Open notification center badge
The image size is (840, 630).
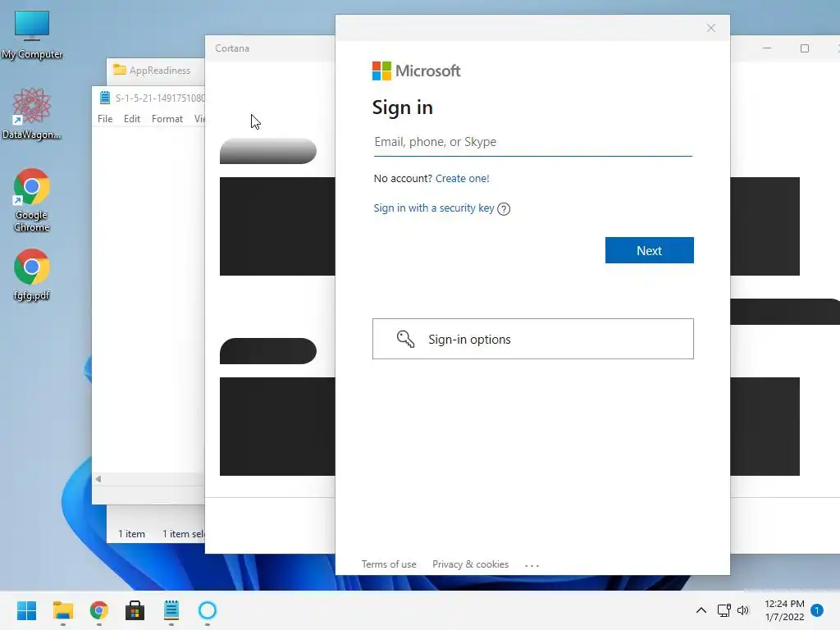[x=817, y=610]
